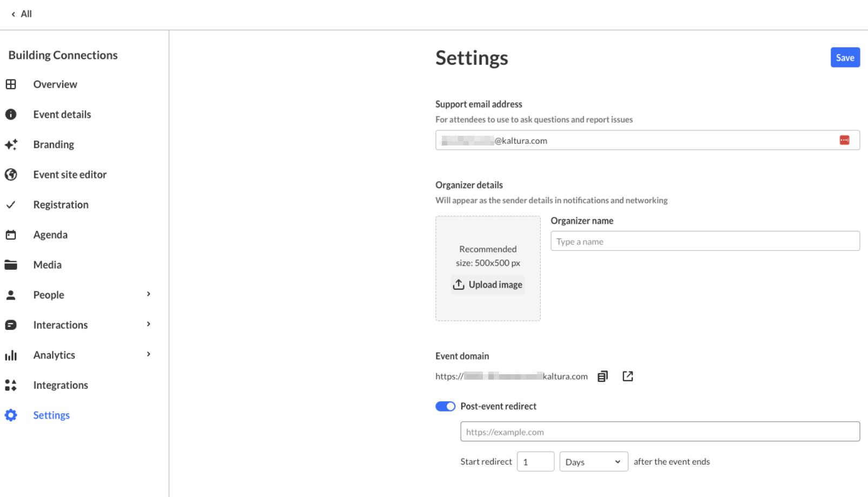Copy the event domain URL
868x497 pixels.
click(x=602, y=376)
